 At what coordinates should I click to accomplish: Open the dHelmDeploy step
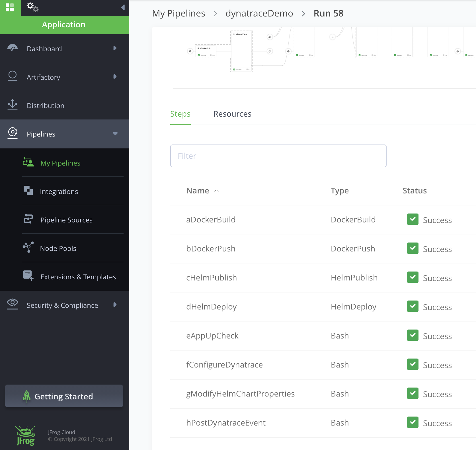pos(211,307)
